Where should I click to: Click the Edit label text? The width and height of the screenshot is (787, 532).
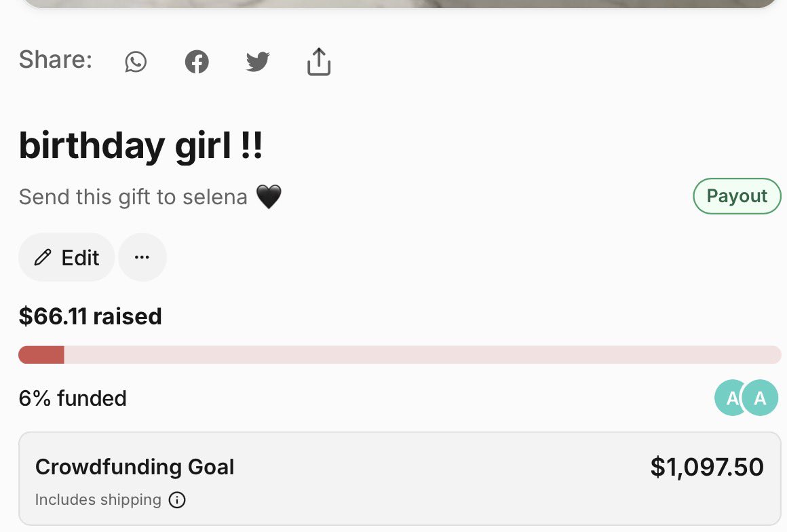[x=80, y=257]
